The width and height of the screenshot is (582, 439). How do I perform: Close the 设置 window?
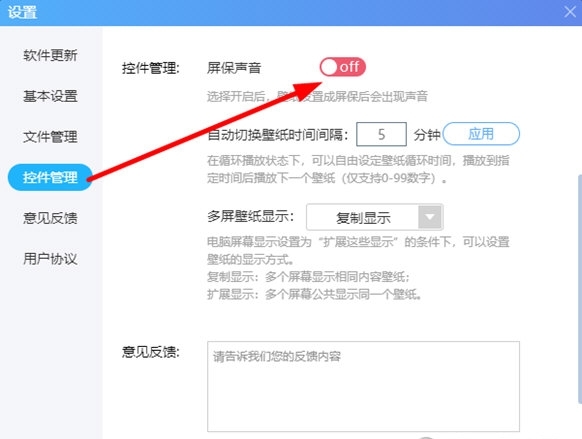[570, 12]
